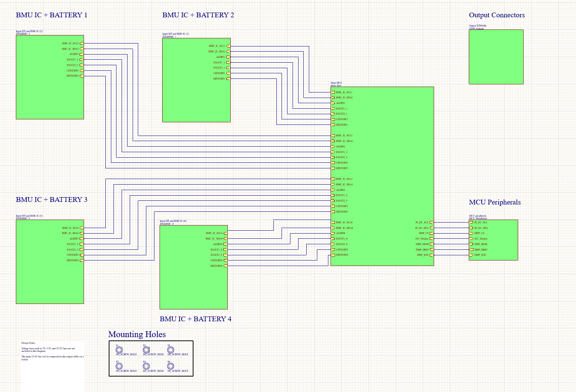
Task: Select the S1 M3_SCREW_HOLE footprint symbol
Action: pos(120,349)
